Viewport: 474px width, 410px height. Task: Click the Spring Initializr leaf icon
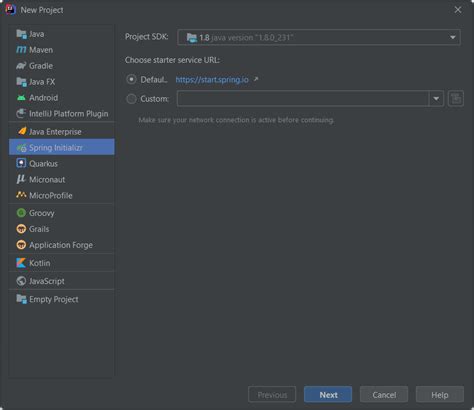[22, 148]
